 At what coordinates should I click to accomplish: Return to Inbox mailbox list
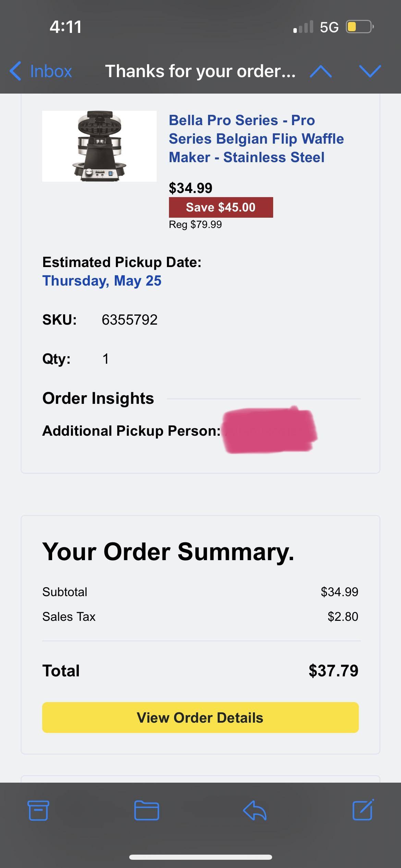coord(51,71)
